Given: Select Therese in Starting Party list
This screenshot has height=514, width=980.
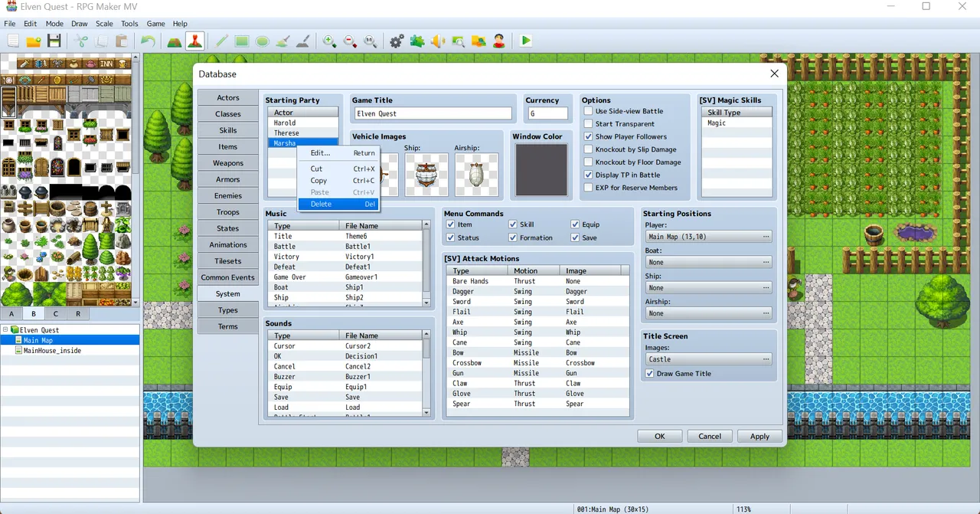Looking at the screenshot, I should [x=302, y=133].
